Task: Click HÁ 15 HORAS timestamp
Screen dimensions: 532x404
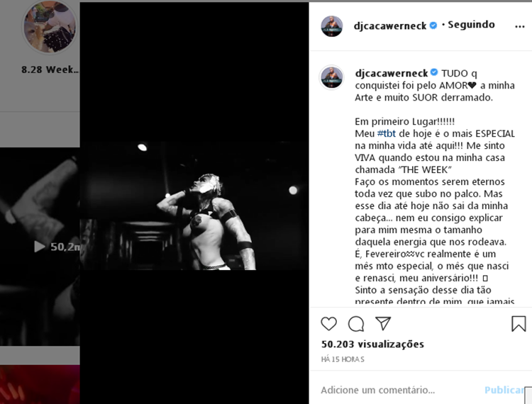Action: [343, 359]
